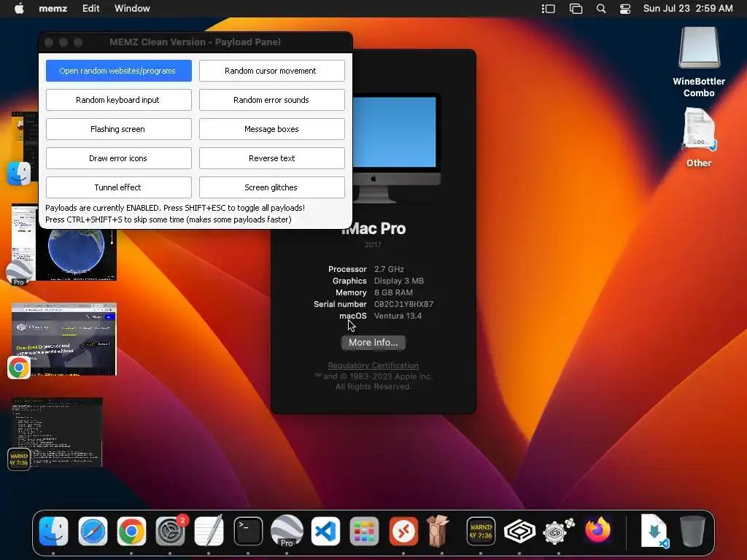Screen dimensions: 747x560
Task: Launch Visual Studio Code from dock
Action: coord(326,531)
